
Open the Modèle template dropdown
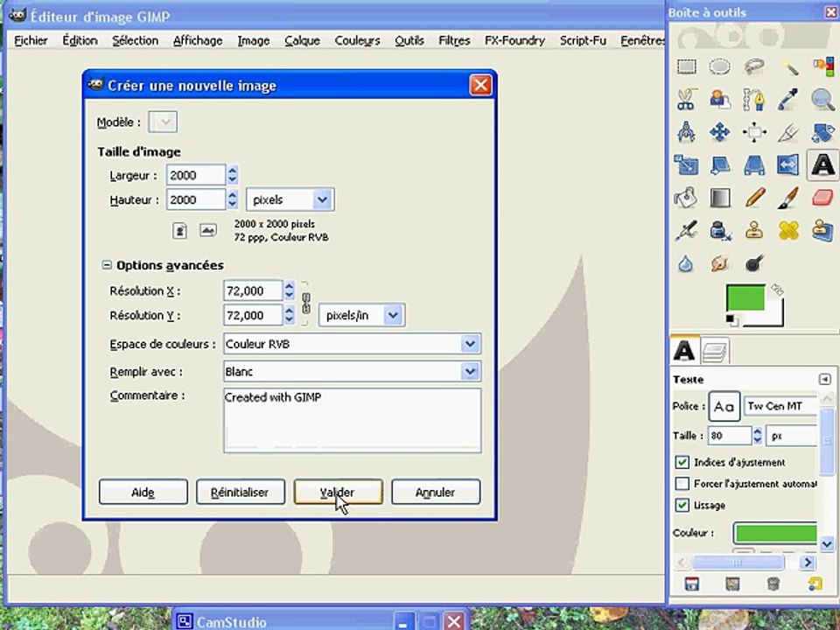(163, 122)
